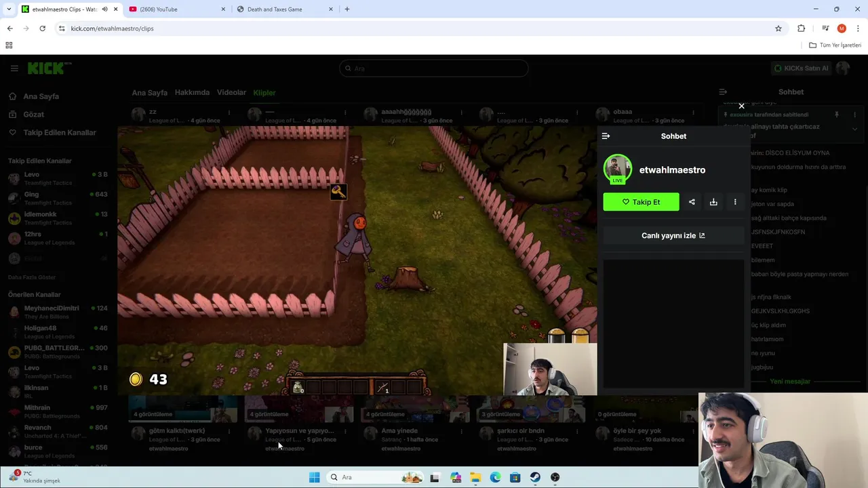Open the 'götm kalktı(twerk)' clip
868x488 pixels.
176,430
